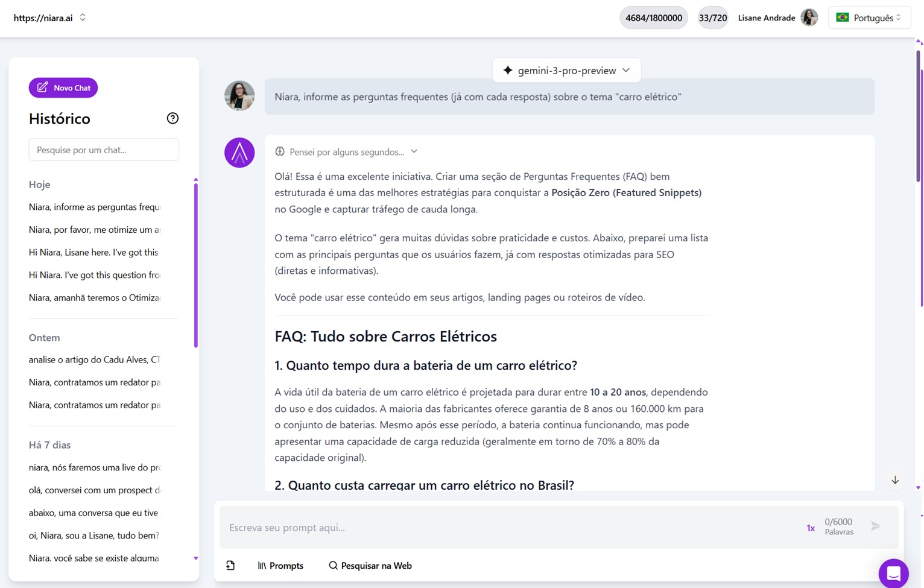Open the gemini-3-pro-preview model dropdown
Screen dimensions: 924x588
[566, 70]
